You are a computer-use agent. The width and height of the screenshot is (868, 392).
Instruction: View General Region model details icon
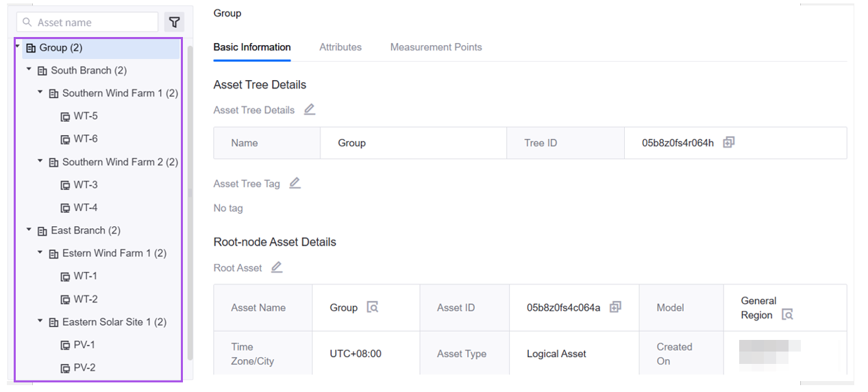pos(787,315)
